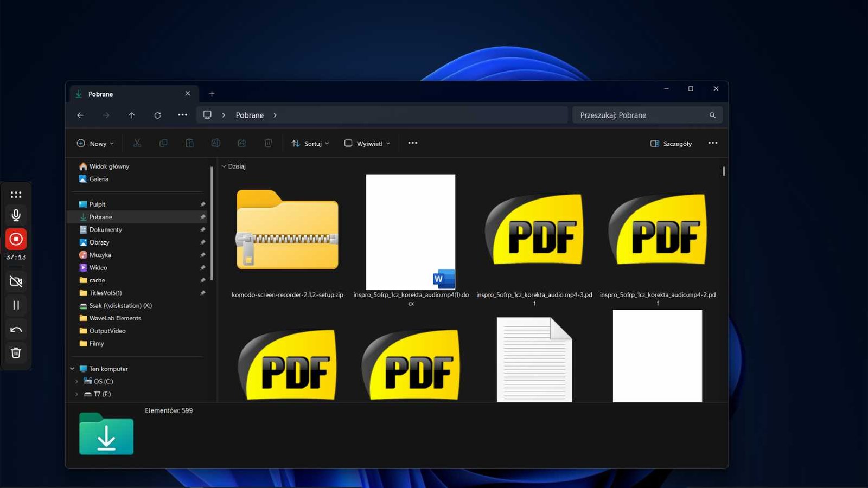Image resolution: width=868 pixels, height=488 pixels.
Task: Collapse the Ten komputer tree node
Action: click(x=72, y=369)
